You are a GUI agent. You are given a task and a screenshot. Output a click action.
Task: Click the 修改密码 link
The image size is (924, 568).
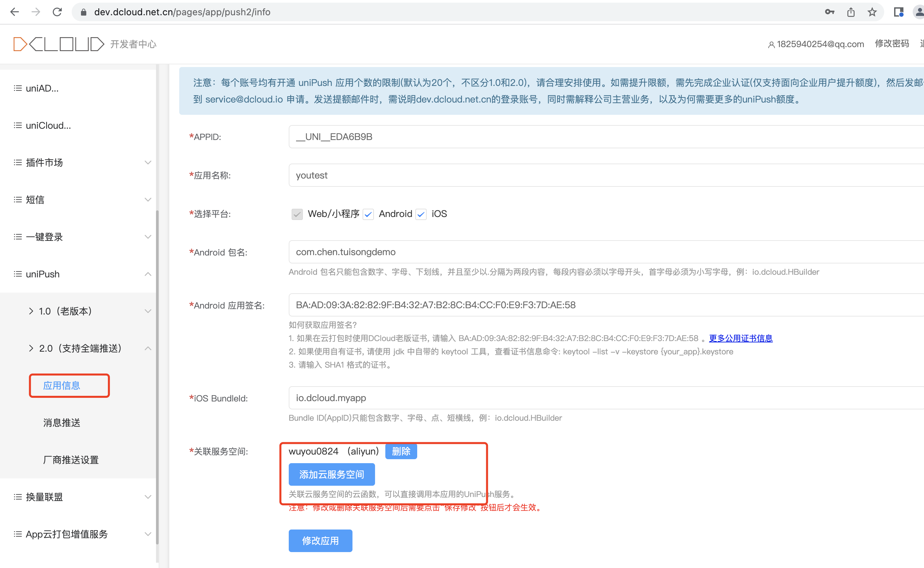point(892,43)
